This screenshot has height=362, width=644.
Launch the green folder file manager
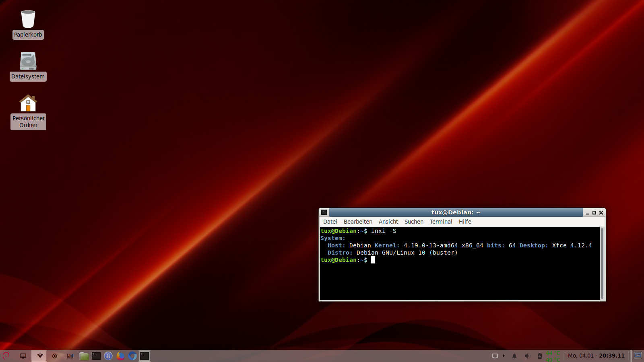click(84, 356)
